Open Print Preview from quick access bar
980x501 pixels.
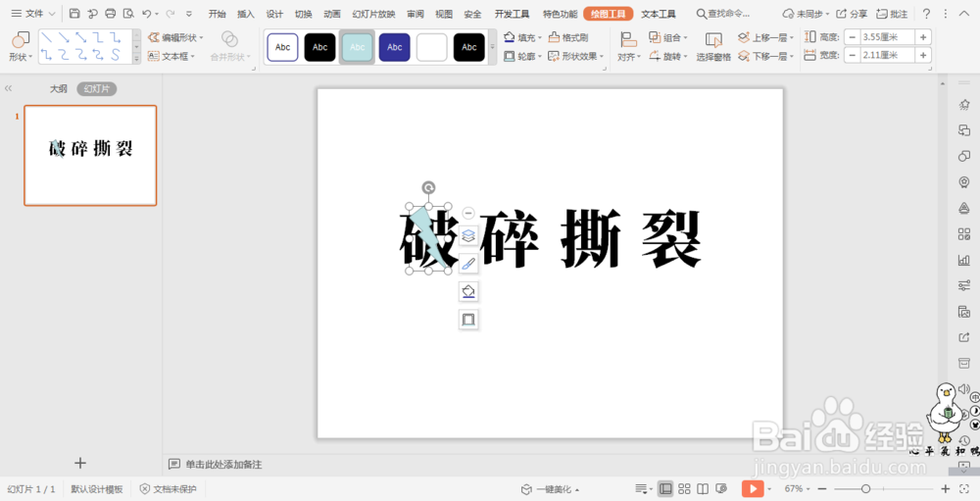(x=128, y=13)
